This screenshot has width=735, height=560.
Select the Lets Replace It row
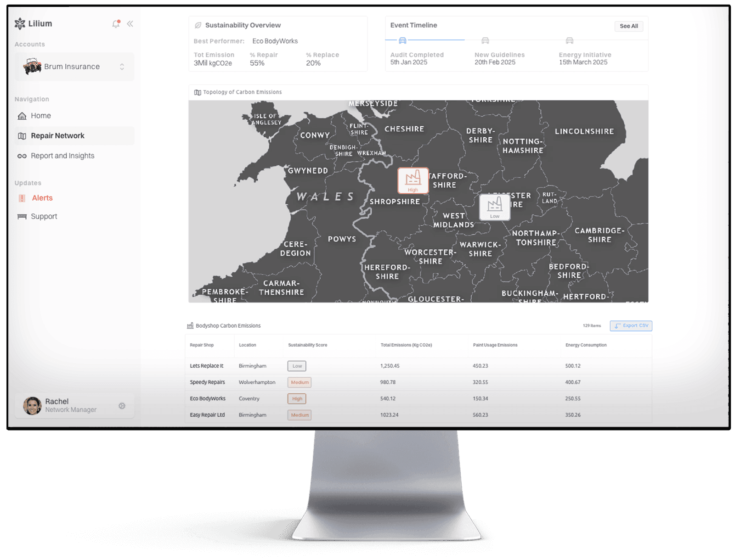click(418, 366)
